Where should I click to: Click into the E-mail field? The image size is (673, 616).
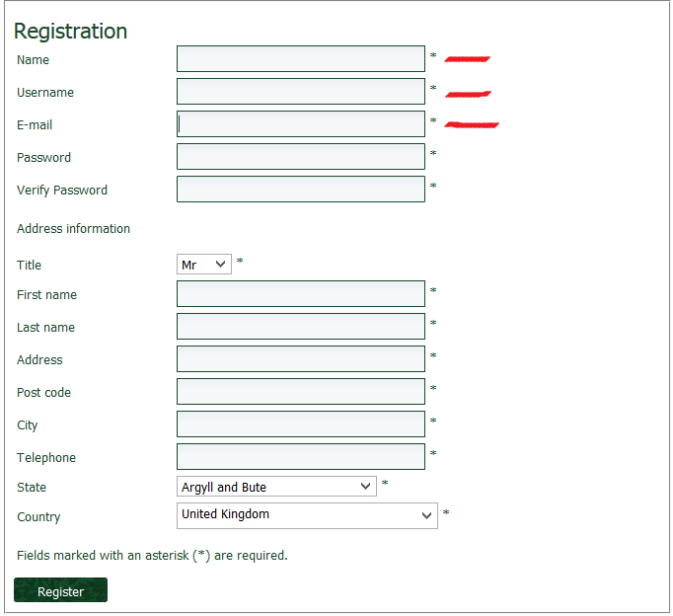(x=300, y=124)
